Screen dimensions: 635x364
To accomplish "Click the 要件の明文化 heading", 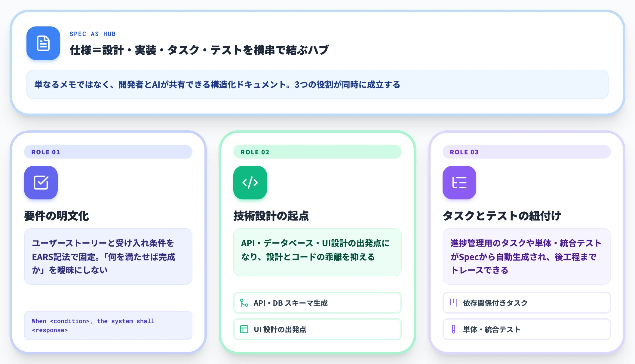I will 57,216.
